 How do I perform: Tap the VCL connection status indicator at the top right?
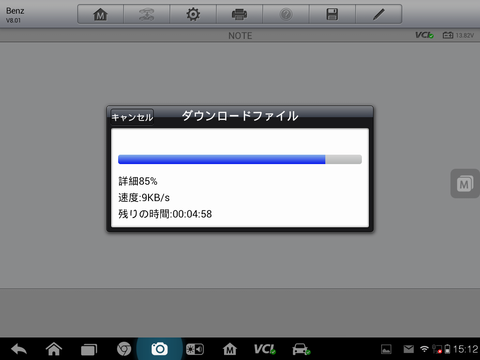424,35
